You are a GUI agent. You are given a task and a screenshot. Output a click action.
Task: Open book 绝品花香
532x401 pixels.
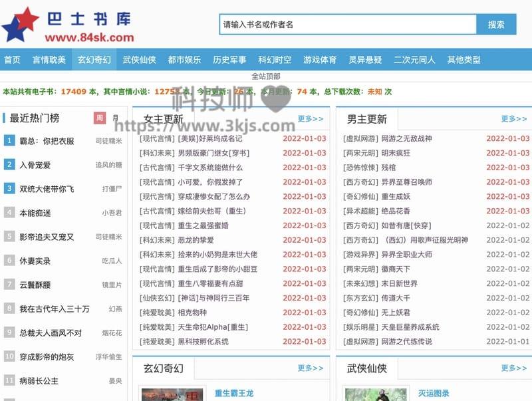[x=396, y=211]
